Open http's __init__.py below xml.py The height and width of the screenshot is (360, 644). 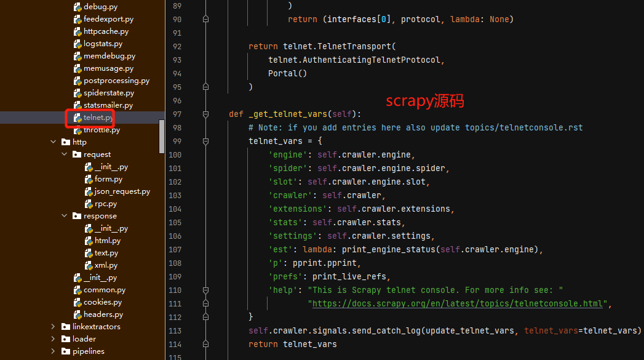tap(100, 278)
